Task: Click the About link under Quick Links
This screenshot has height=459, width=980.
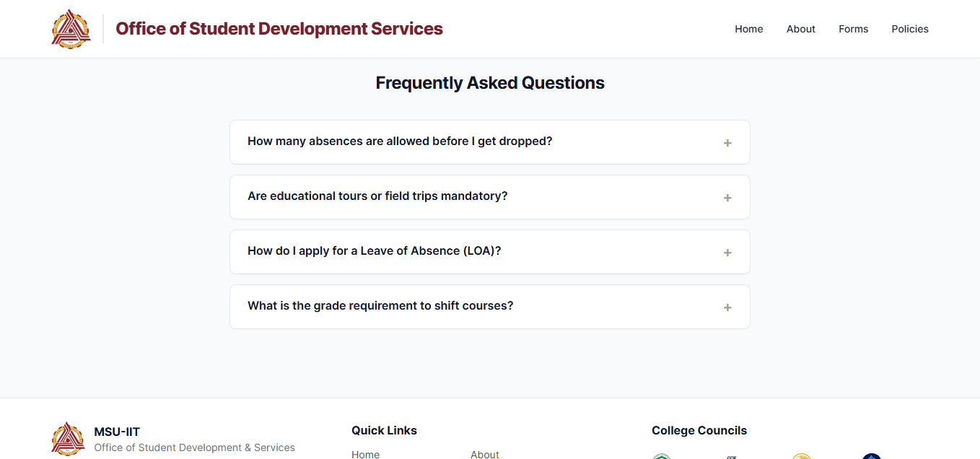Action: [x=484, y=454]
